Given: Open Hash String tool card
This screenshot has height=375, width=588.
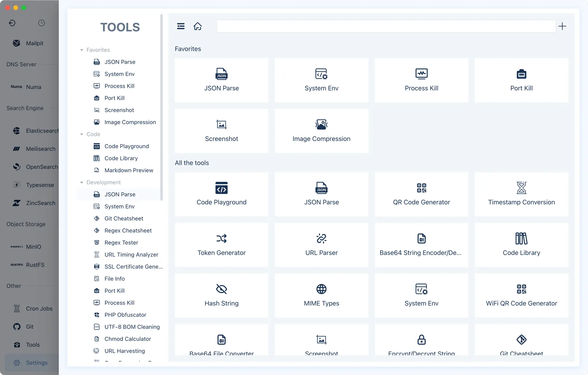Looking at the screenshot, I should pos(221,295).
